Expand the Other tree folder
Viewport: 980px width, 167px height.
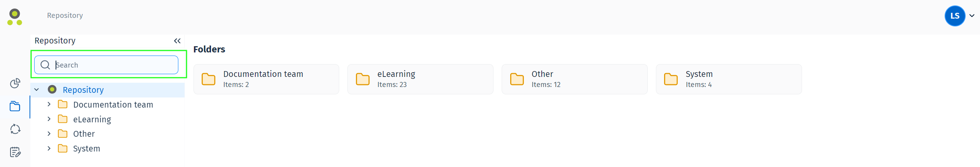pyautogui.click(x=49, y=134)
